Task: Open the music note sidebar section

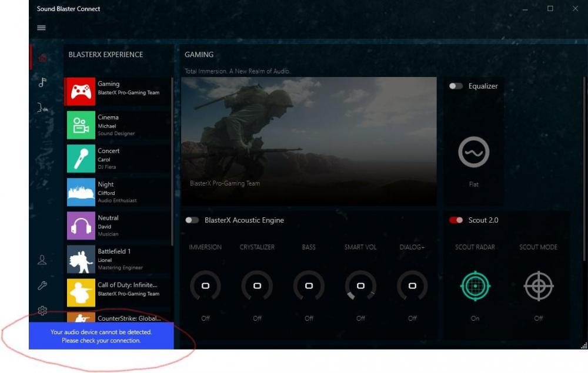Action: [x=42, y=82]
